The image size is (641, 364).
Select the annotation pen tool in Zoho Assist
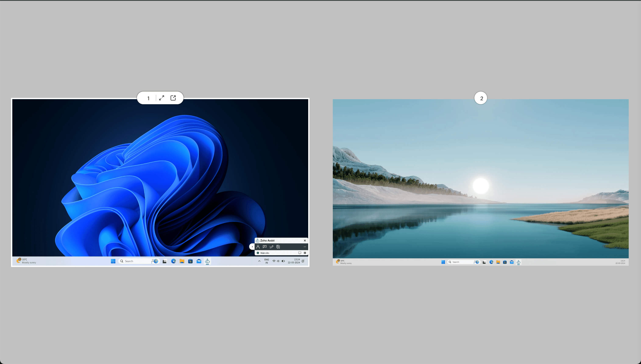[x=271, y=247]
